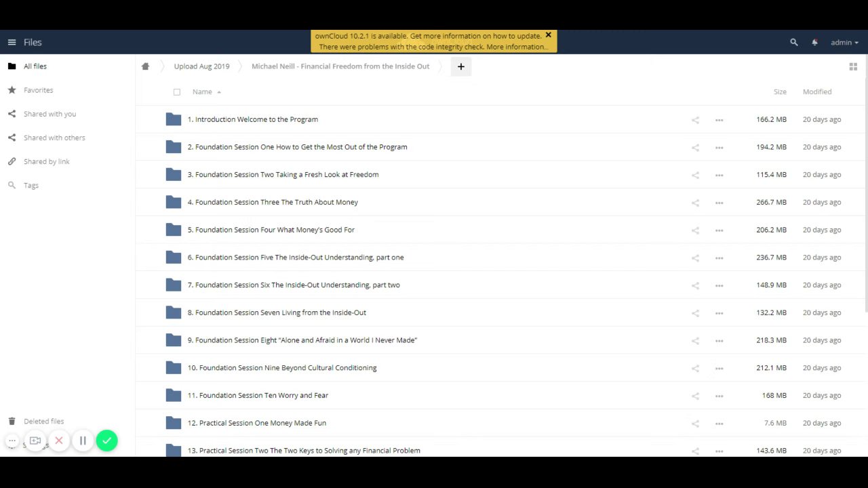Share the 9. Foundation Session Eight folder
The height and width of the screenshot is (488, 868).
(x=695, y=341)
